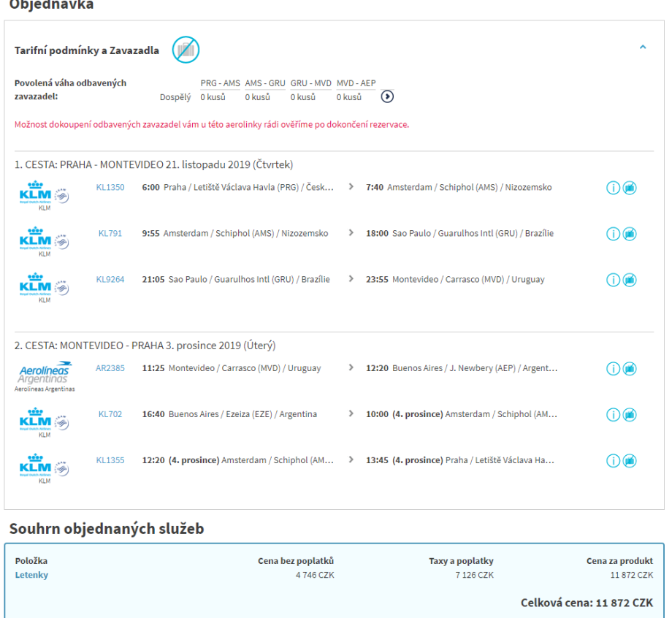The height and width of the screenshot is (618, 672).
Task: Show next baggage allowance segments with arrow
Action: tap(388, 96)
